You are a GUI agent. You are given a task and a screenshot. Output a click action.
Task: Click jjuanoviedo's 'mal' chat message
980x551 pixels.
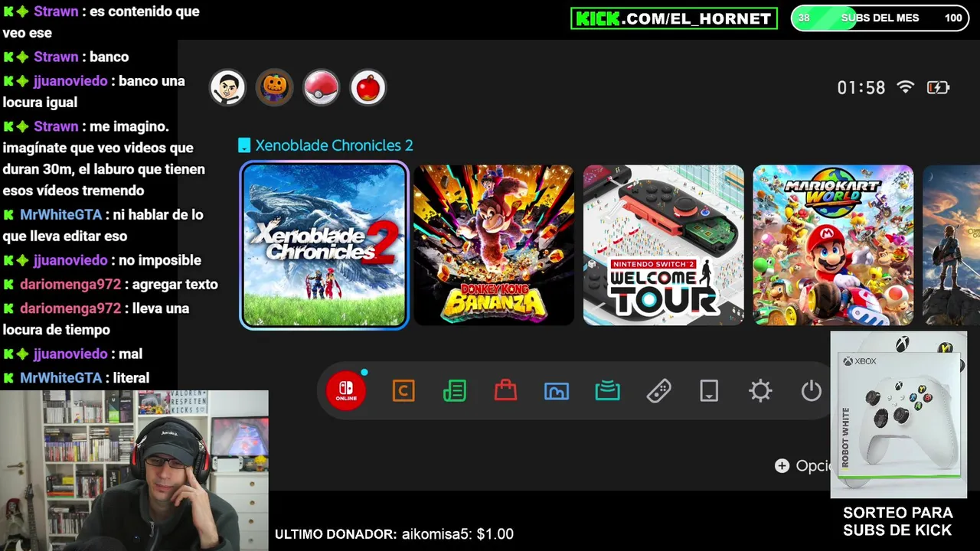(x=73, y=354)
